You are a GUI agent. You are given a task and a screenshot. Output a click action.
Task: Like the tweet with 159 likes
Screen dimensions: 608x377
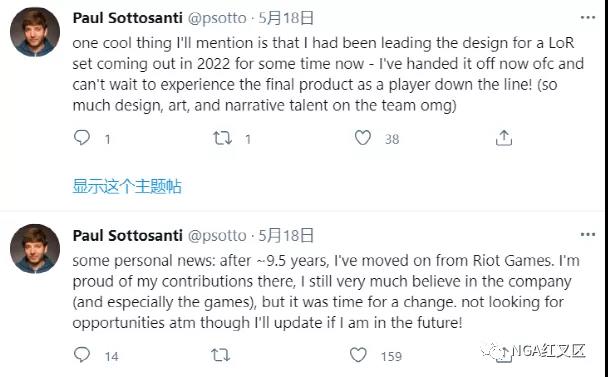(358, 355)
